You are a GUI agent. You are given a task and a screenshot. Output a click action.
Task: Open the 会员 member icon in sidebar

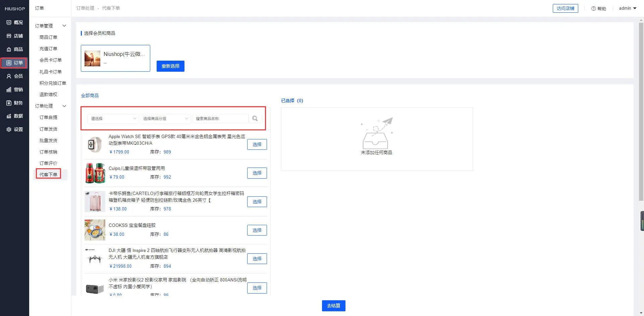click(x=9, y=76)
